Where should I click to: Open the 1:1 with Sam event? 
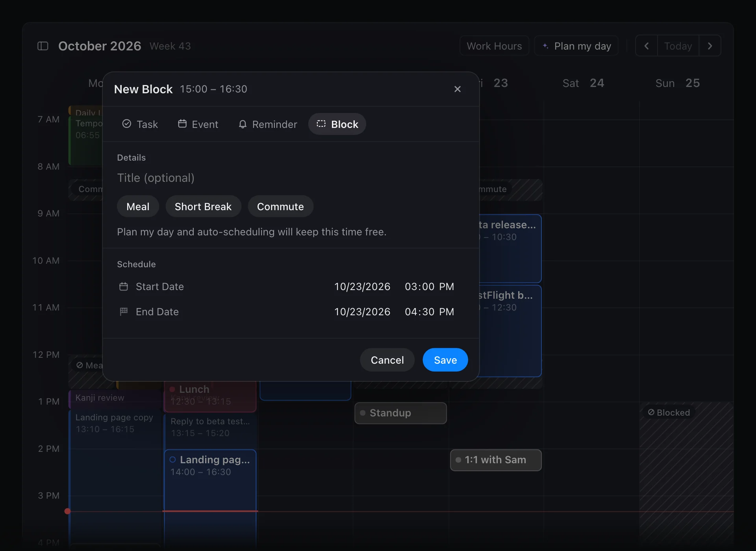coord(496,460)
